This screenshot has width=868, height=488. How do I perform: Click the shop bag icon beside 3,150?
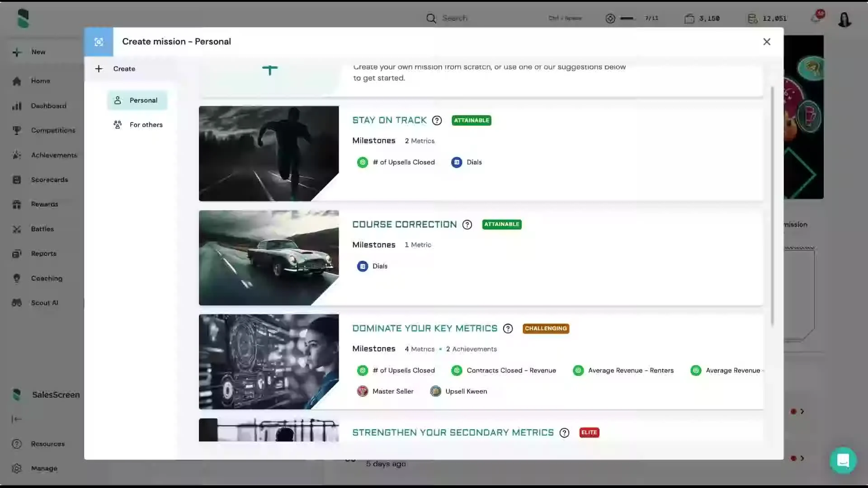(x=689, y=19)
